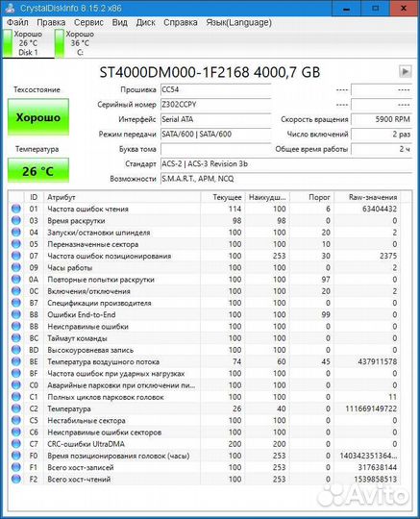Click the Атрибут column header

point(122,197)
